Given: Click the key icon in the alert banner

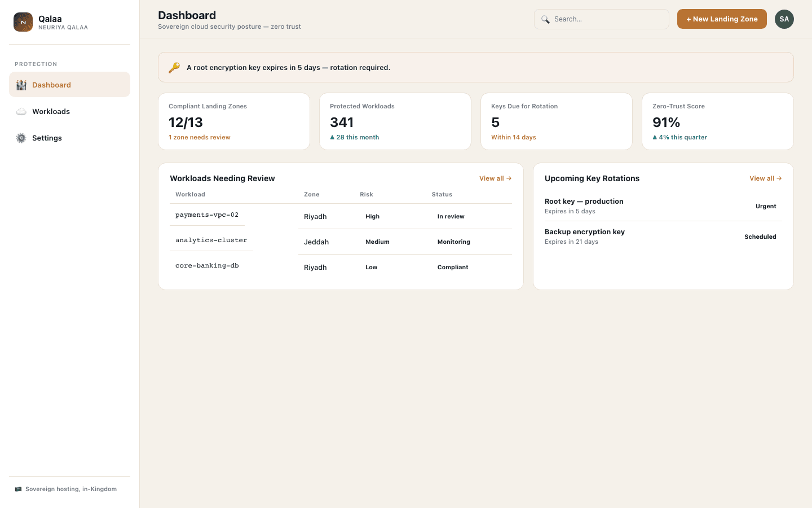Looking at the screenshot, I should point(174,67).
